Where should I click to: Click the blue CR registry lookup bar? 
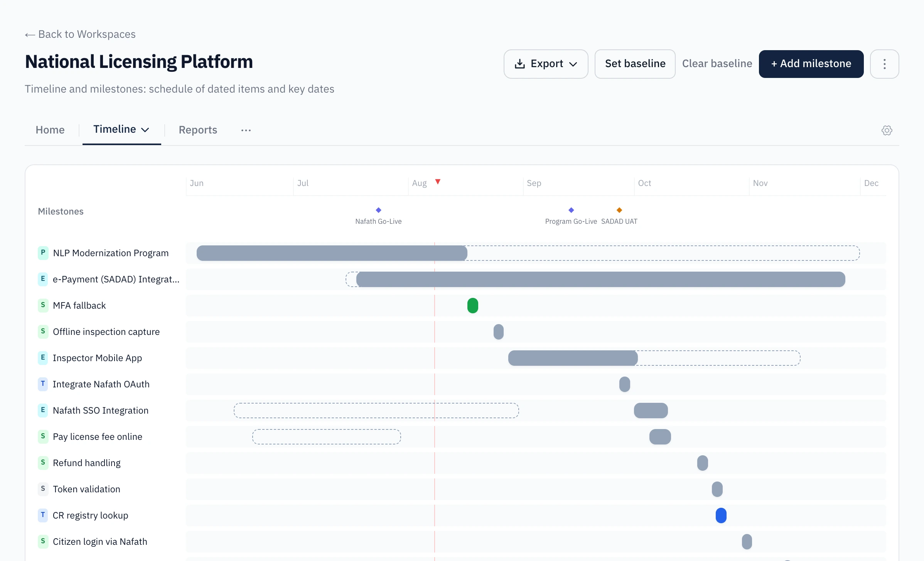[721, 515]
